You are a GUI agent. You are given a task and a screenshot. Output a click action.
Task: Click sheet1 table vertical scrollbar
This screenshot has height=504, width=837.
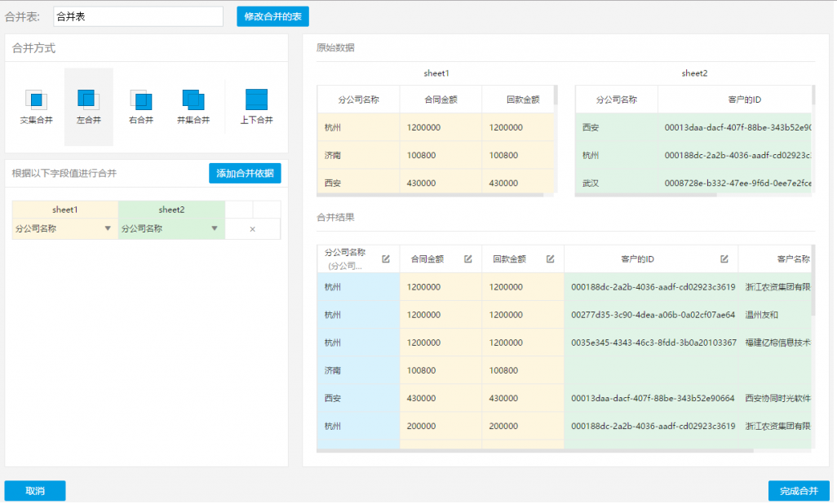tap(556, 95)
